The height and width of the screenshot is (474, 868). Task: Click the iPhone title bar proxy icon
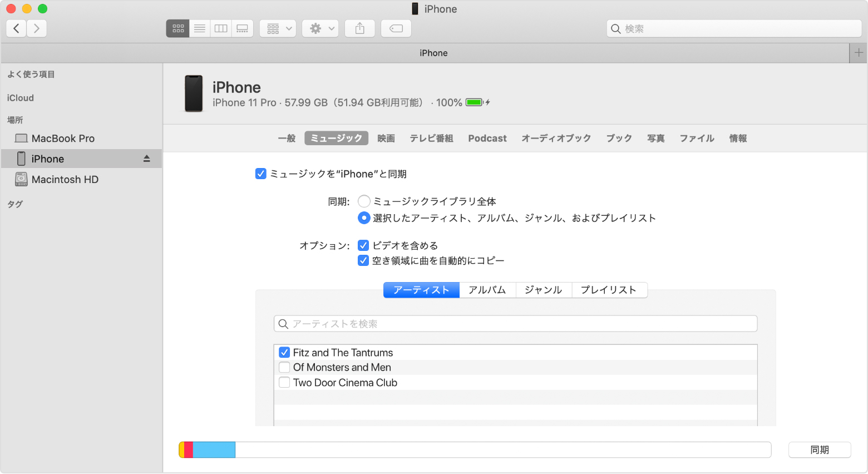[x=415, y=9]
